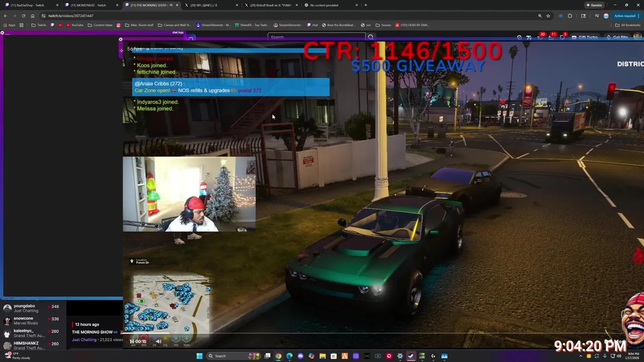Click the browser back arrow
This screenshot has height=362, width=644.
tap(6, 16)
